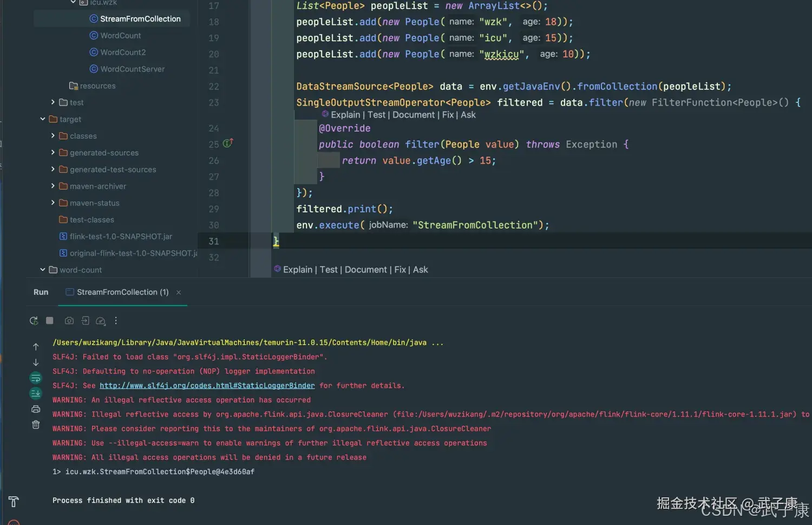Toggle soft-wrap in the console
Screen dimensions: 812x525
[x=36, y=378]
